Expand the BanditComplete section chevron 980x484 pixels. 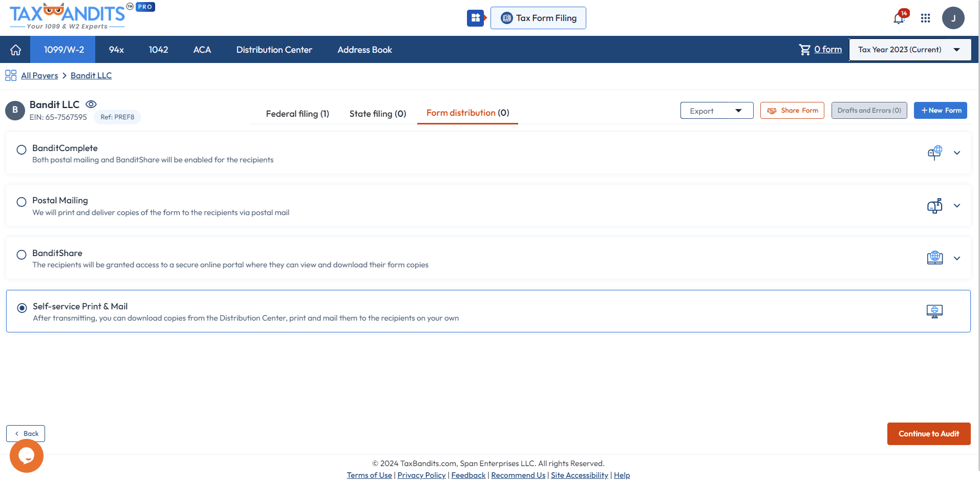(x=957, y=153)
